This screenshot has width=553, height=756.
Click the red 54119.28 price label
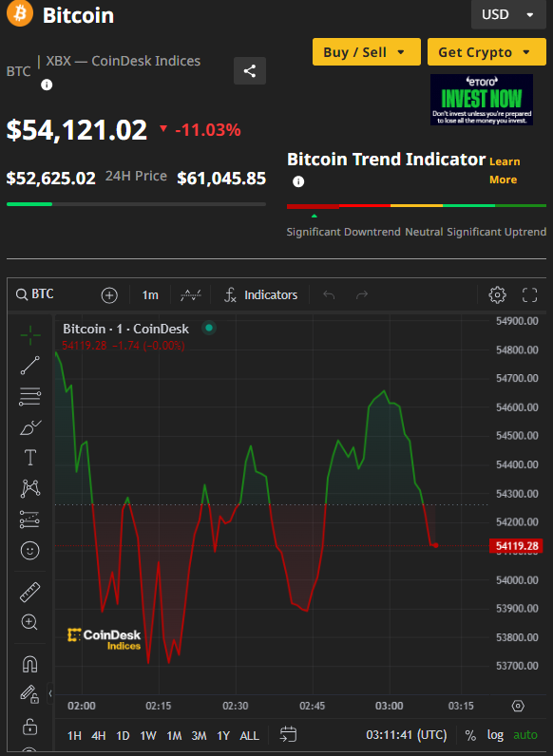tap(516, 546)
